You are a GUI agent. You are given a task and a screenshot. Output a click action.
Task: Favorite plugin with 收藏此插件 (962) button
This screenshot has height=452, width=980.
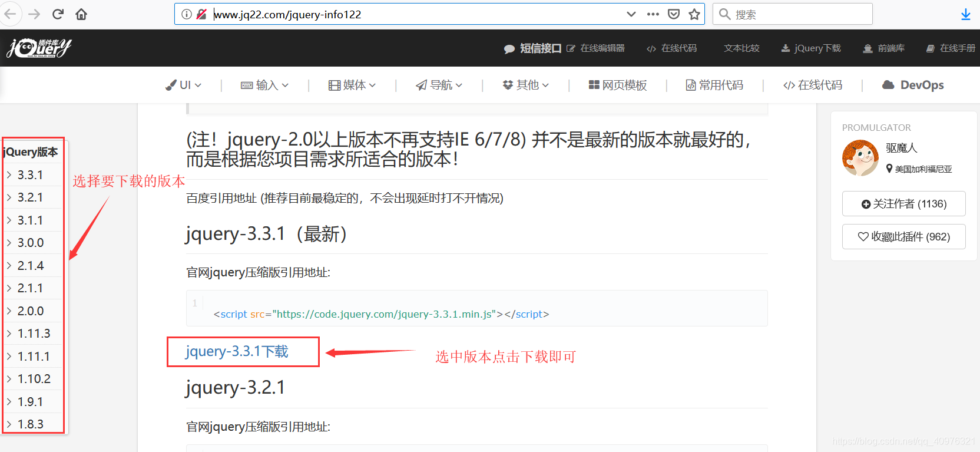904,237
